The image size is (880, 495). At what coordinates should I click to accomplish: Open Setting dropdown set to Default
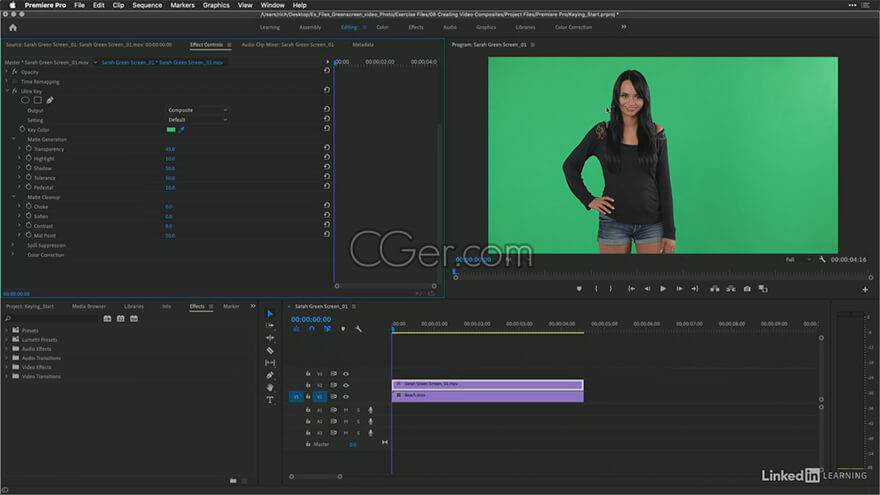pos(198,120)
